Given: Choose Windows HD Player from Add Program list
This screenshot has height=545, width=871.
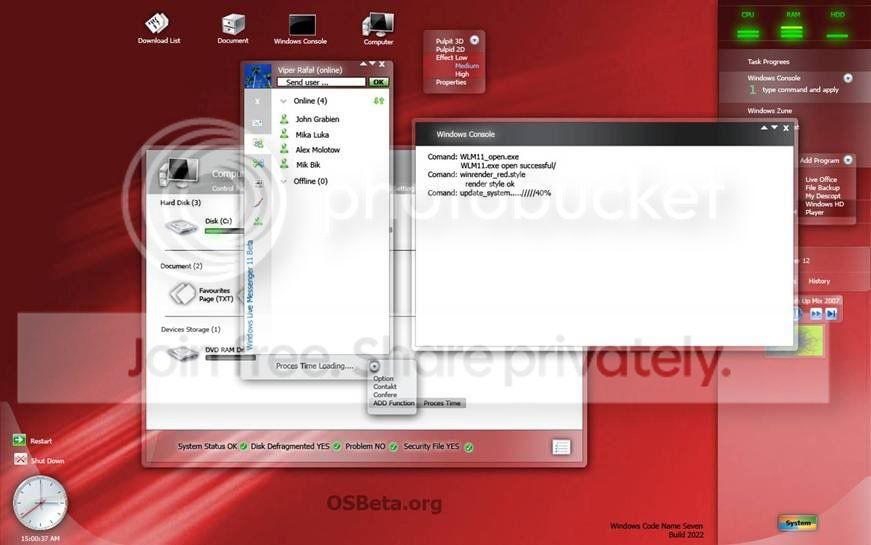Looking at the screenshot, I should (824, 208).
